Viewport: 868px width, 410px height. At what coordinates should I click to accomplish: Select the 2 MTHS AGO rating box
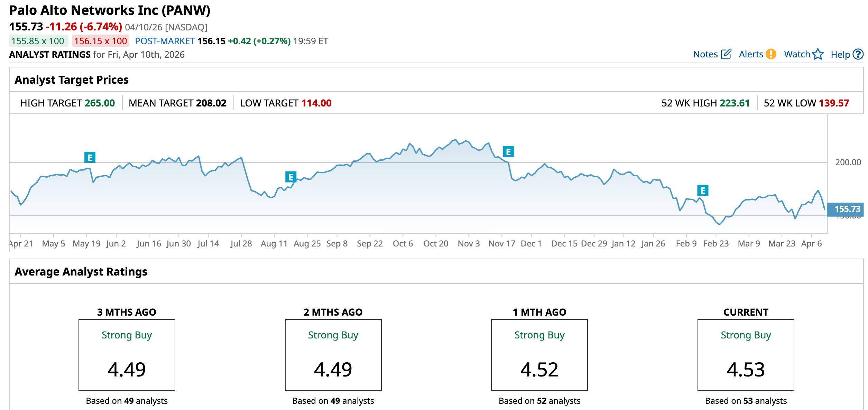(x=333, y=355)
